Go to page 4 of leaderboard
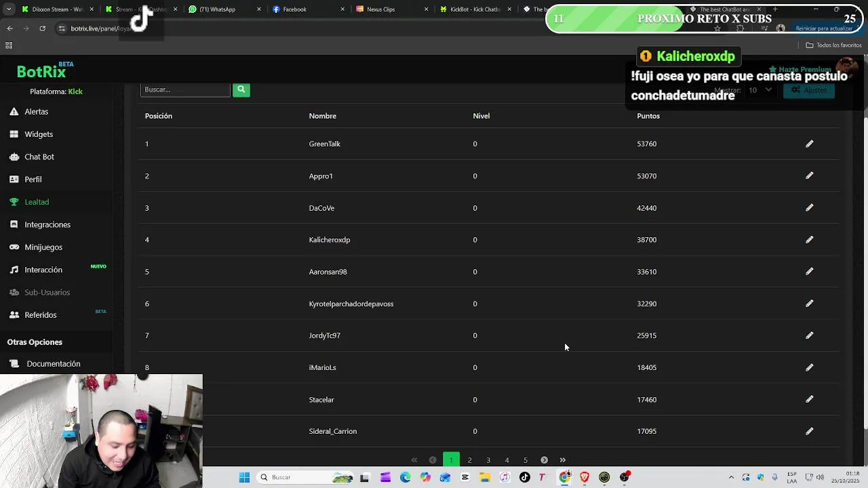This screenshot has width=868, height=488. 507,460
